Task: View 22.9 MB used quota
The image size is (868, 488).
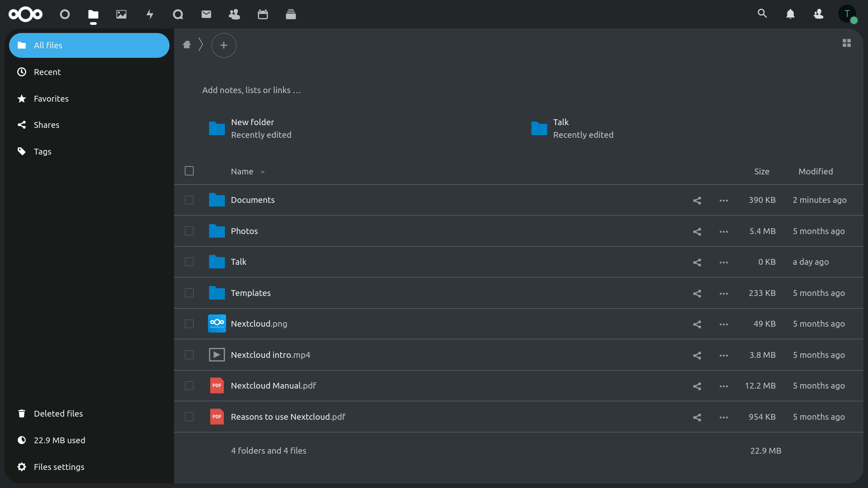Action: 89,440
